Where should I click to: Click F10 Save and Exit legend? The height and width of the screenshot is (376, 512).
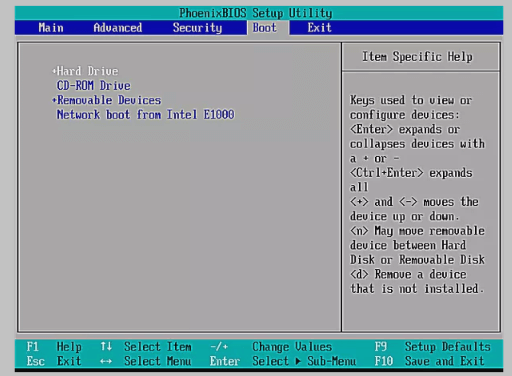429,361
